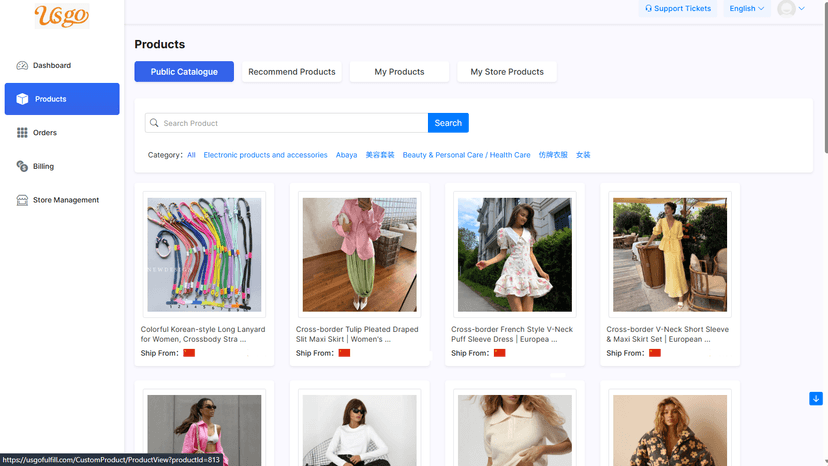828x466 pixels.
Task: Filter by Electronic products and accessories
Action: (x=266, y=155)
